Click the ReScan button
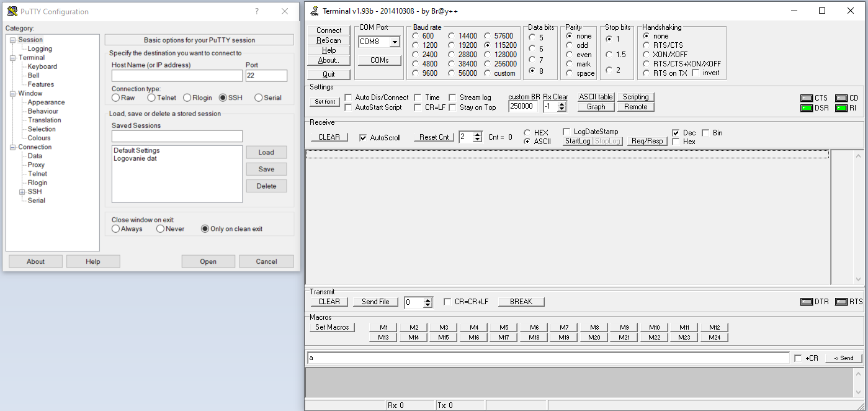868x411 pixels. [329, 40]
